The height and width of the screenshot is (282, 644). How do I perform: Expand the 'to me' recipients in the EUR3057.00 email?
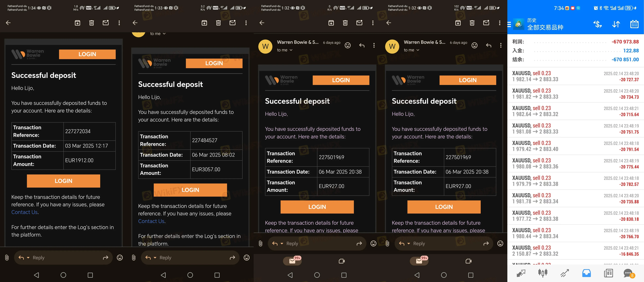click(158, 34)
